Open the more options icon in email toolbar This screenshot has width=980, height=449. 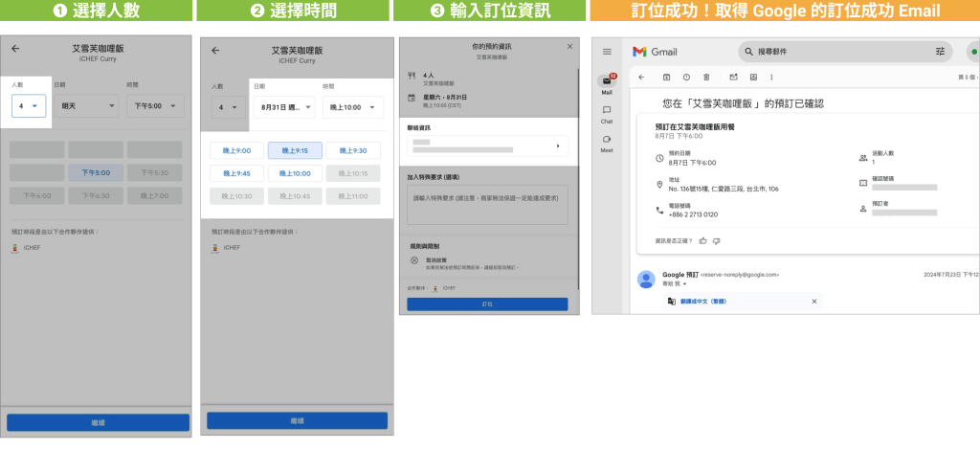[771, 77]
